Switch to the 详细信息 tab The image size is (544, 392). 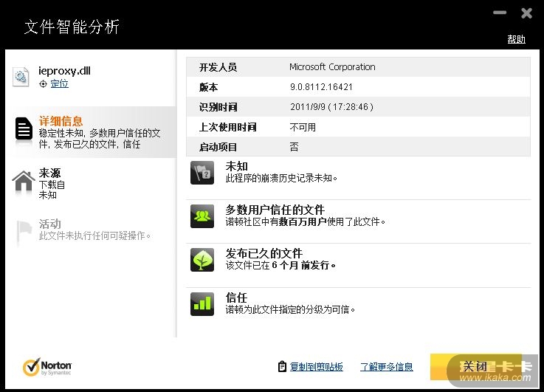tap(91, 132)
